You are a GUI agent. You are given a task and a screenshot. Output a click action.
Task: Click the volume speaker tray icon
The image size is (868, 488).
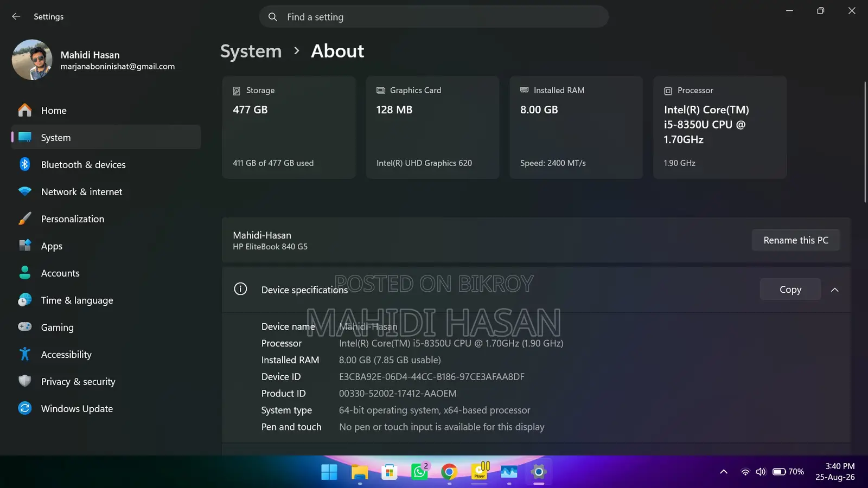coord(761,472)
